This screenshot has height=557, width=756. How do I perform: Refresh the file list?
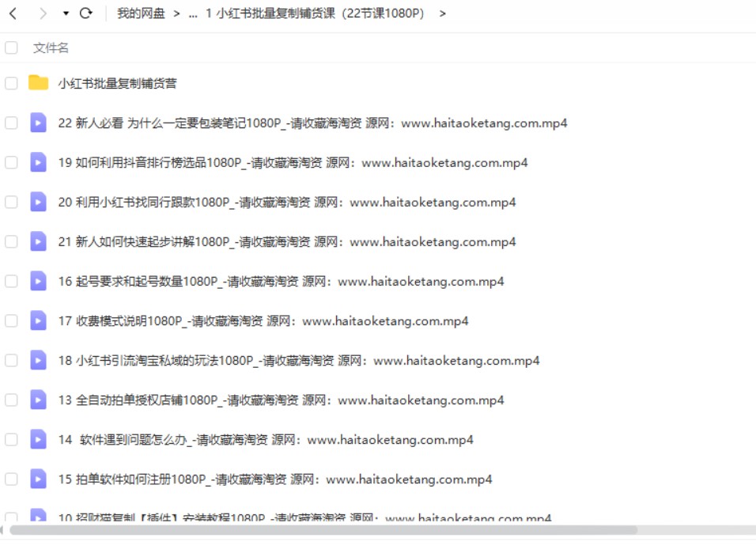pyautogui.click(x=86, y=13)
